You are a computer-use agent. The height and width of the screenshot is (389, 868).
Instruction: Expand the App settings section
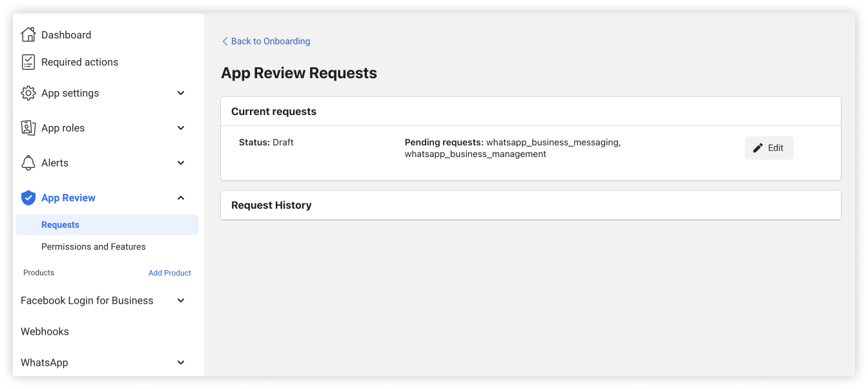click(x=181, y=92)
